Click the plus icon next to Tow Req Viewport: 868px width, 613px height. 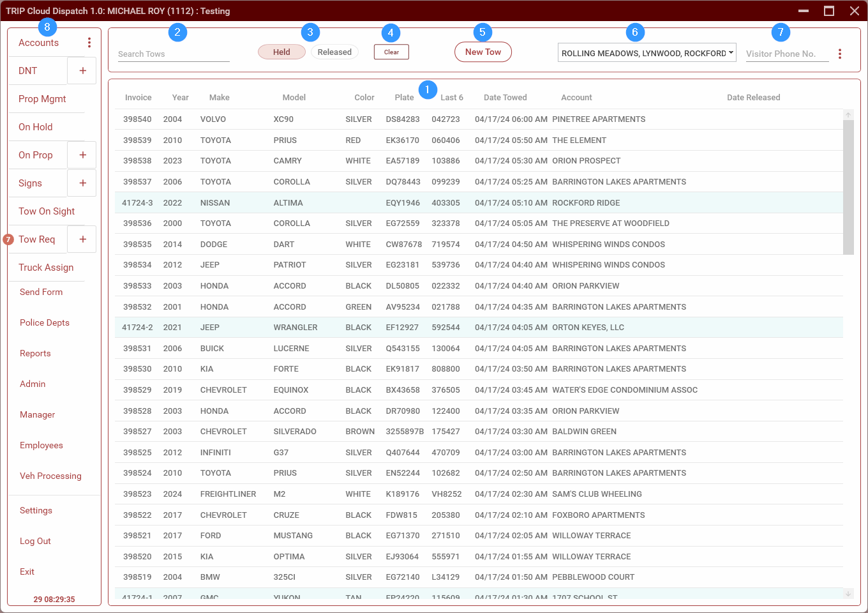(x=82, y=239)
